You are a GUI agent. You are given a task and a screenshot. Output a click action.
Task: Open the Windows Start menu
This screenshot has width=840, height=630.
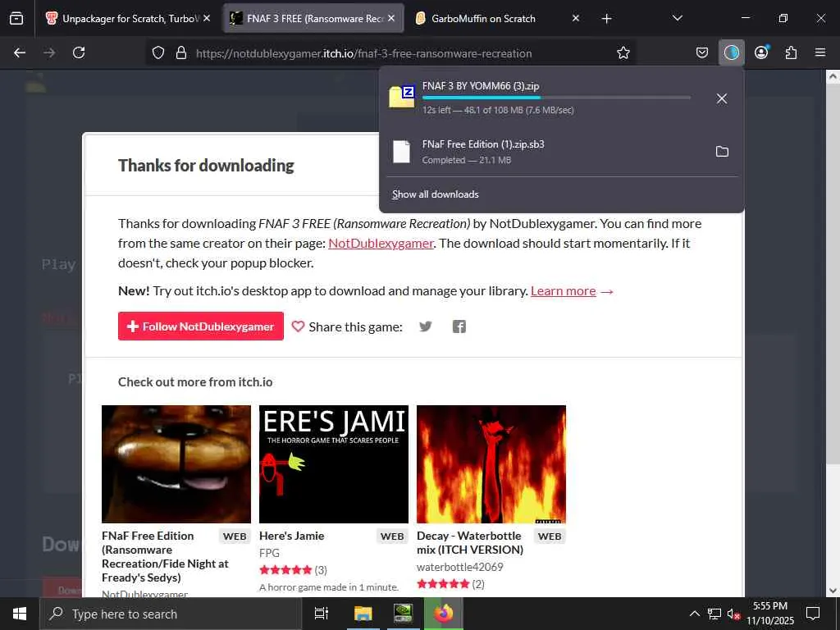pyautogui.click(x=20, y=614)
